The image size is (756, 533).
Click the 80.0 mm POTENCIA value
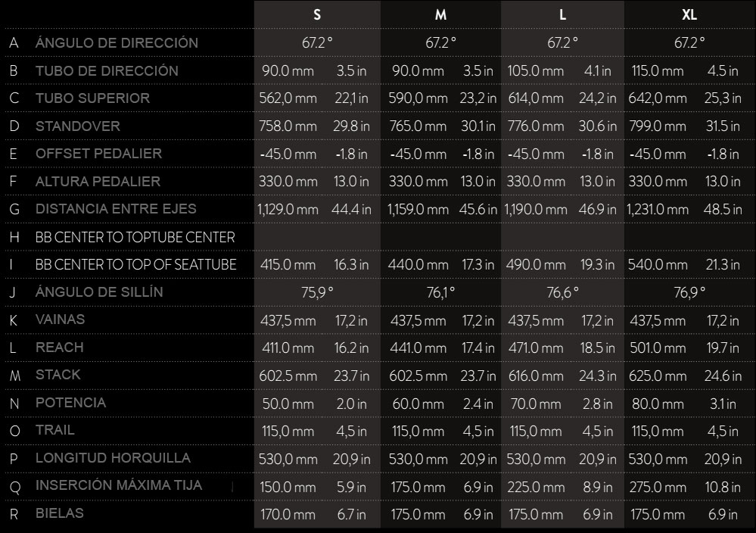pos(655,404)
